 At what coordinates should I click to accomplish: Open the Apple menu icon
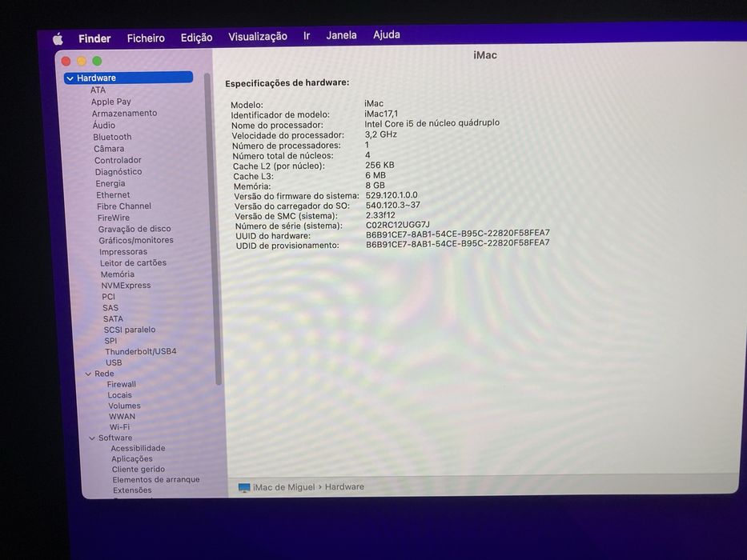pos(58,39)
